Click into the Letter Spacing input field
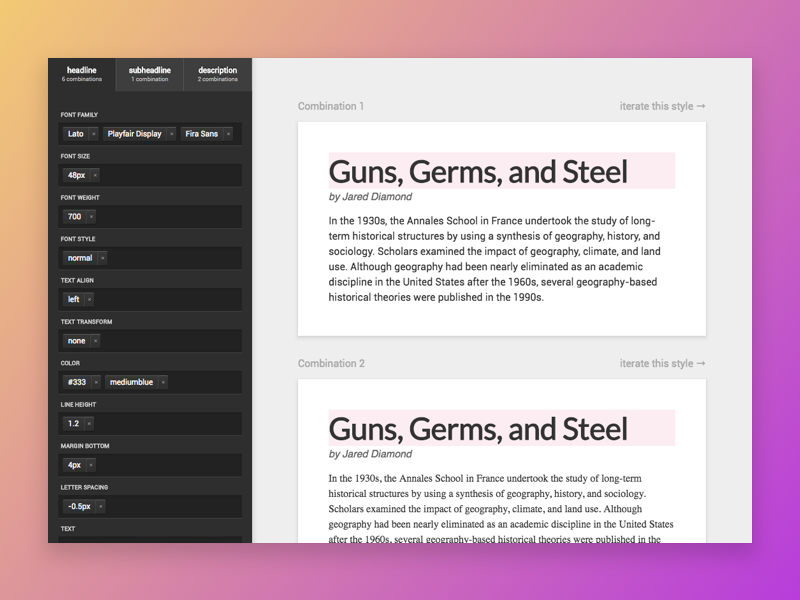 150,507
